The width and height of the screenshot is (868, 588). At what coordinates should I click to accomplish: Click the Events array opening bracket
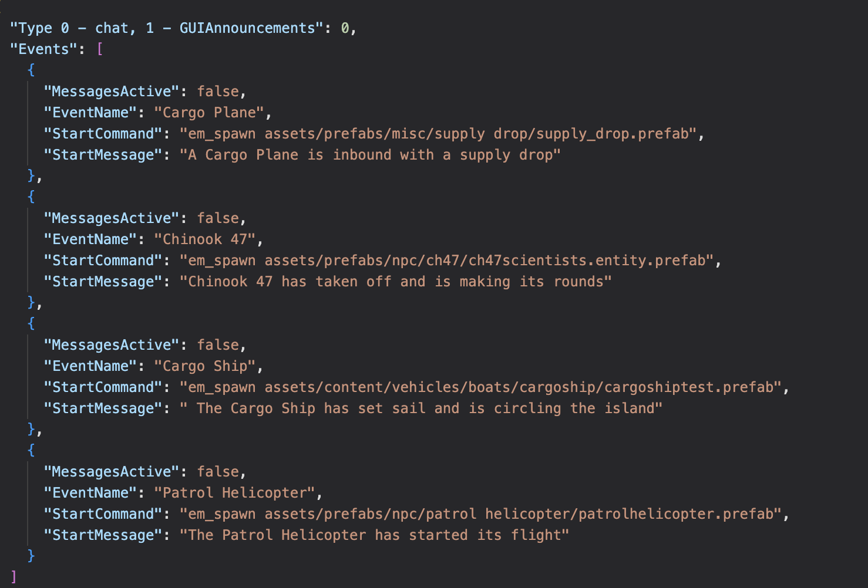[100, 49]
